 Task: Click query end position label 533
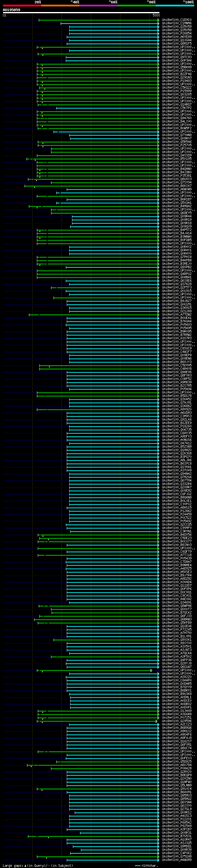pos(155,15)
